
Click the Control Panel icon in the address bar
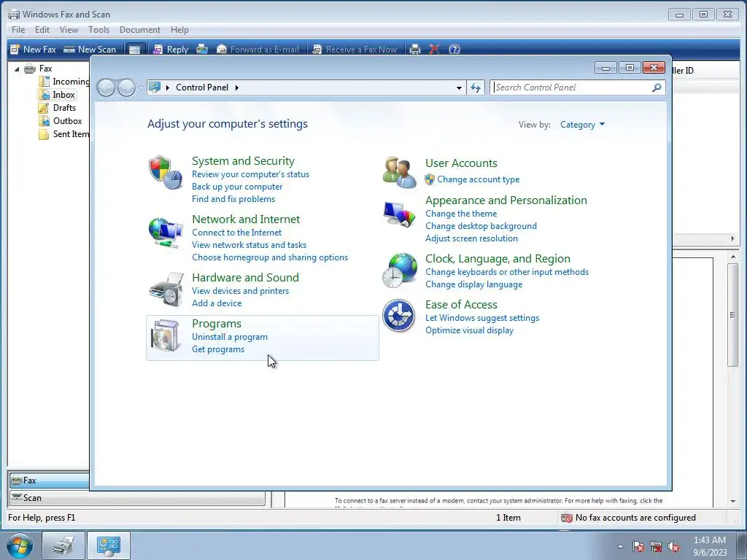155,87
